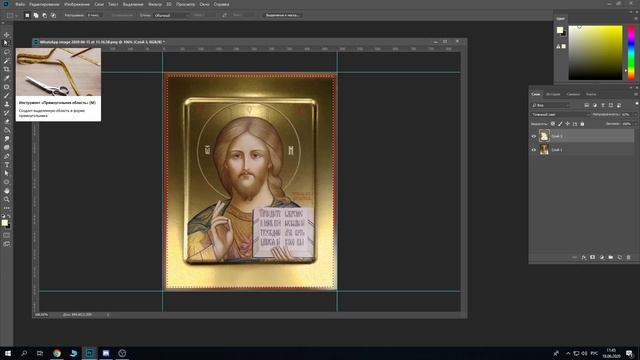Create a new group folder icon
This screenshot has width=640, height=360.
tap(611, 257)
